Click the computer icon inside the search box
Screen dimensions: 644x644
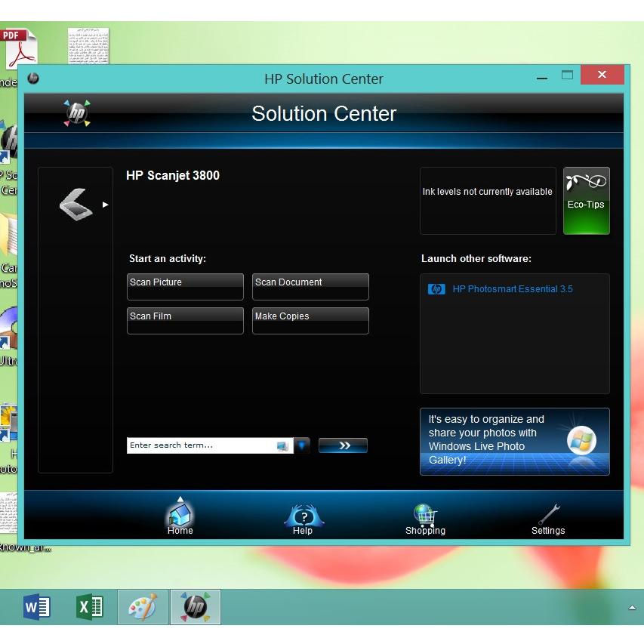pyautogui.click(x=282, y=446)
